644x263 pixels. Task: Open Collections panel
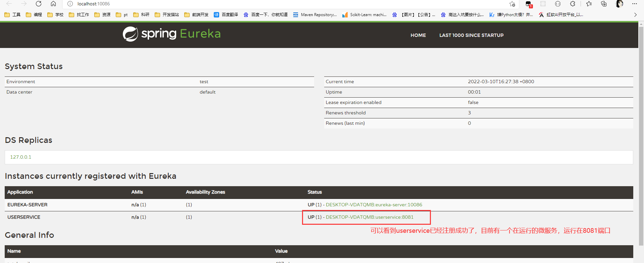click(604, 4)
